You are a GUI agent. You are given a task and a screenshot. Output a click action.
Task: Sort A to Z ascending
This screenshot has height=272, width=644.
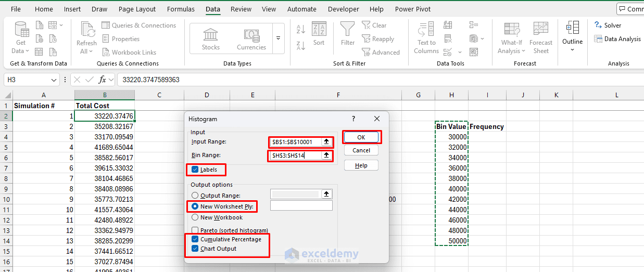pyautogui.click(x=301, y=30)
